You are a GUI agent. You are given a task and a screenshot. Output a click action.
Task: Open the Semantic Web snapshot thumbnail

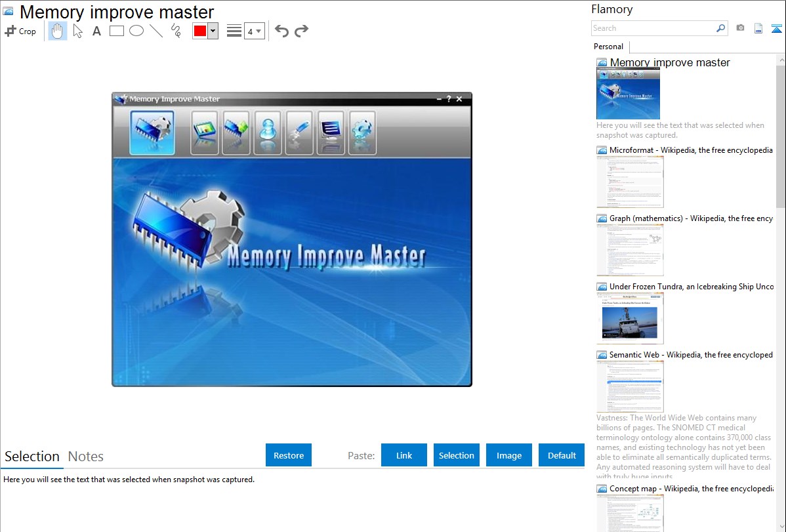[630, 386]
